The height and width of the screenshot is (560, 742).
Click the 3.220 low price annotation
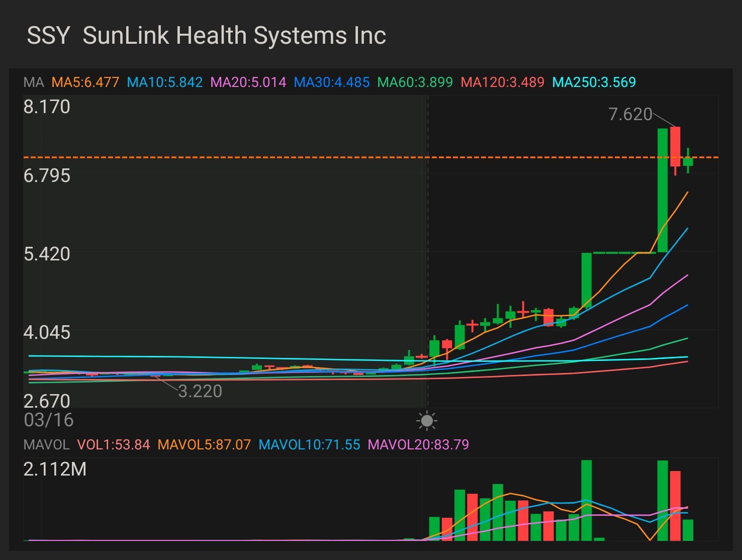pos(200,391)
